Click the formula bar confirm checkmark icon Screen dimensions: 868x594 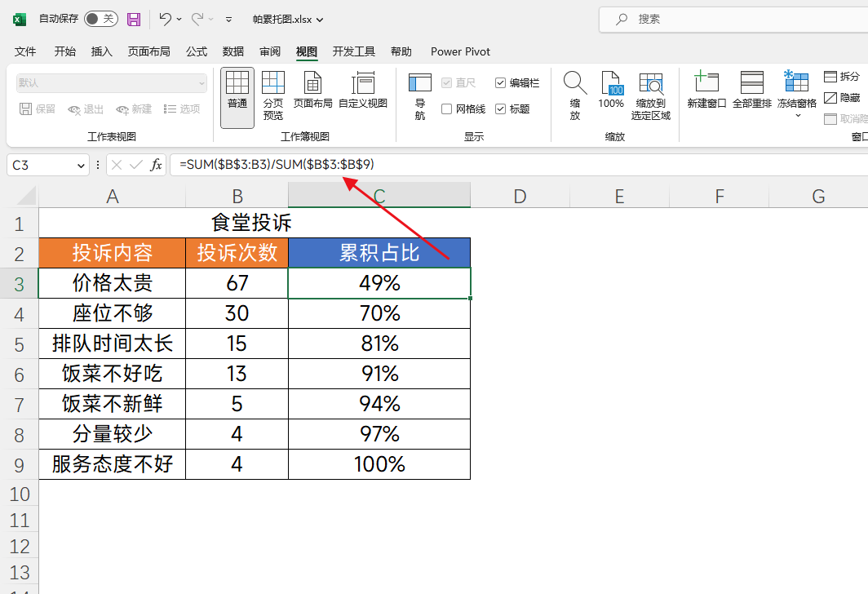(135, 165)
